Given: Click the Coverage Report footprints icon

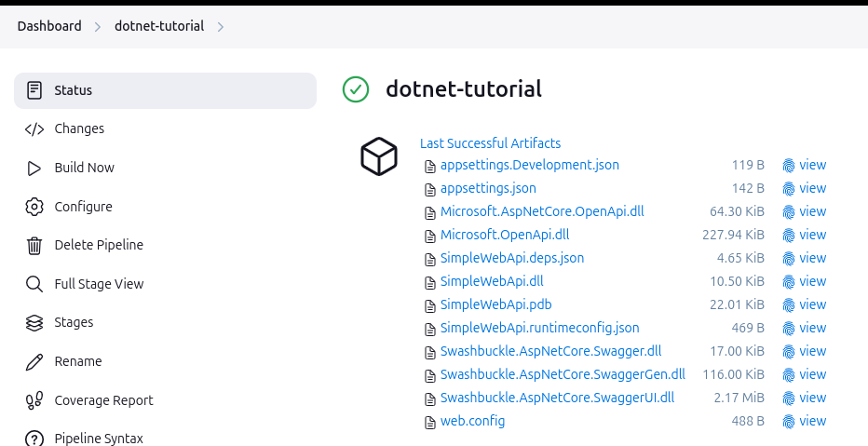Looking at the screenshot, I should pos(34,400).
